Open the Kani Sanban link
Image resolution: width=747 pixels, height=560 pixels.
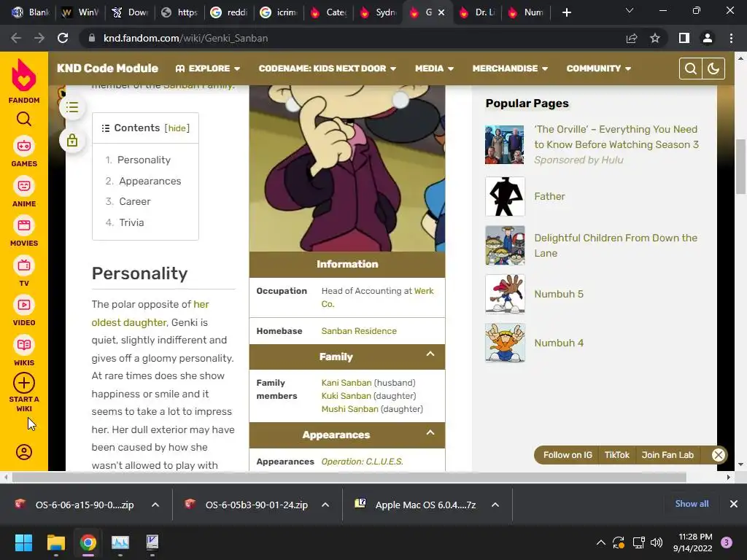click(x=347, y=383)
